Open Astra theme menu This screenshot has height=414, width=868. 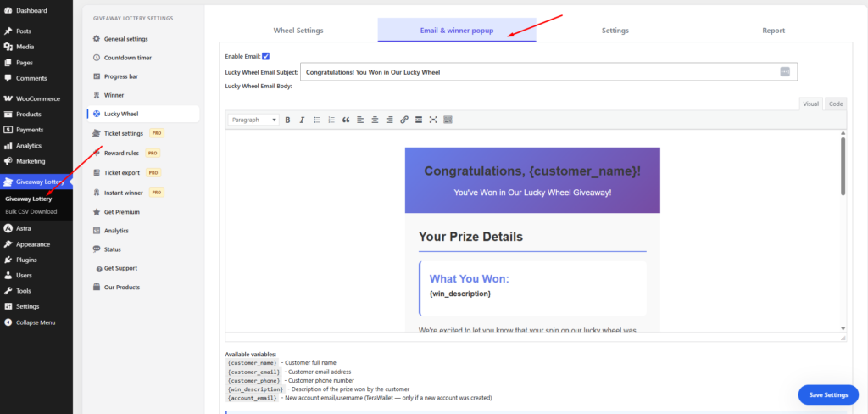pos(36,228)
